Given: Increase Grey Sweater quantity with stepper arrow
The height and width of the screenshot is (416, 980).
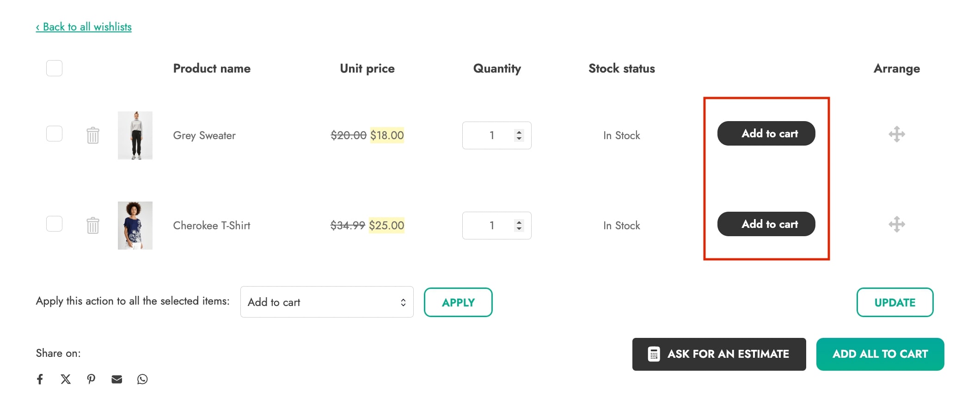Looking at the screenshot, I should tap(519, 132).
